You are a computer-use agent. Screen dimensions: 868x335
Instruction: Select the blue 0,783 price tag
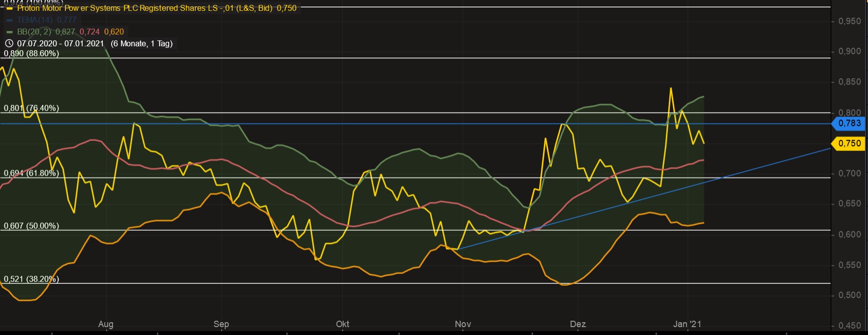[848, 123]
